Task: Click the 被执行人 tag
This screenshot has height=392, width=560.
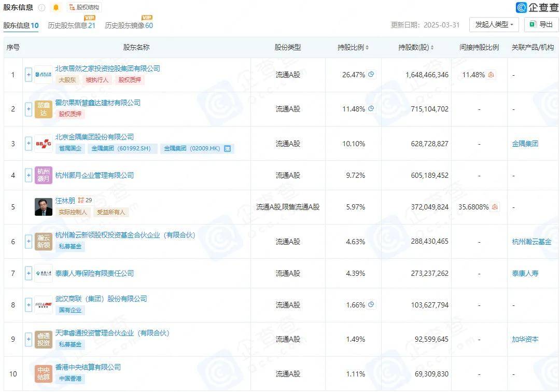Action: (97, 80)
